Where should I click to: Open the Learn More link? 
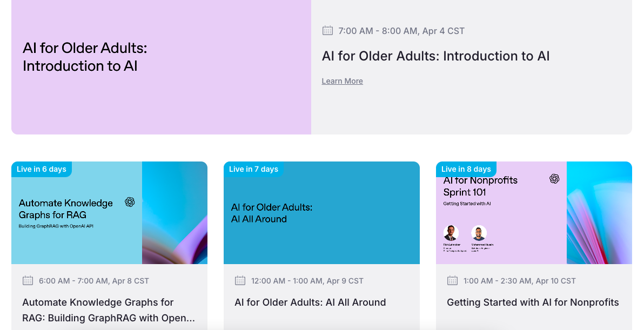coord(342,81)
